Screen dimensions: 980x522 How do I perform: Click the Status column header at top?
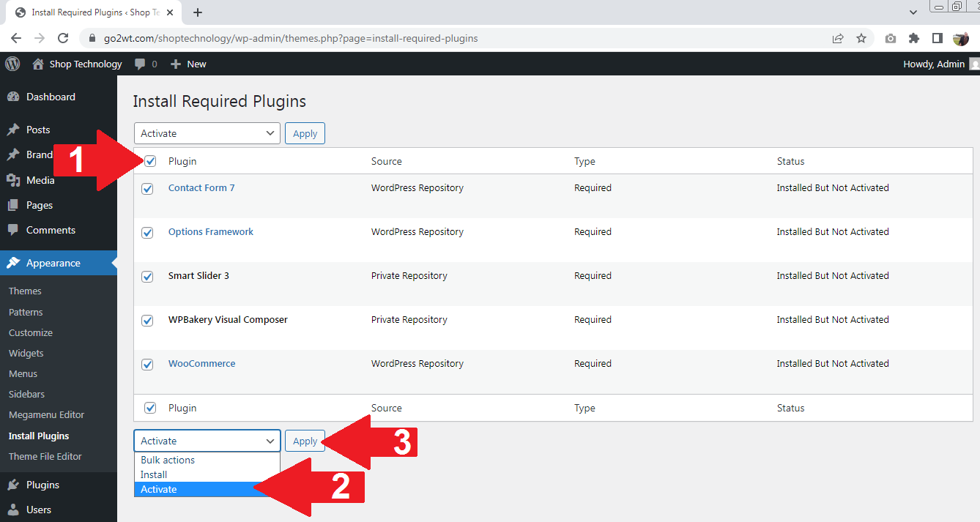point(790,161)
